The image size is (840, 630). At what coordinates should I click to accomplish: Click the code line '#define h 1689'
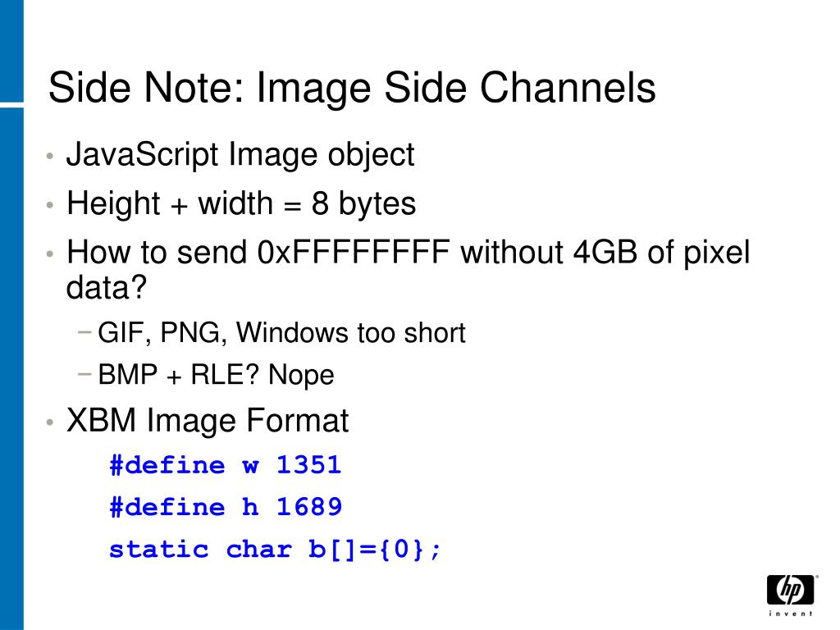[x=226, y=507]
